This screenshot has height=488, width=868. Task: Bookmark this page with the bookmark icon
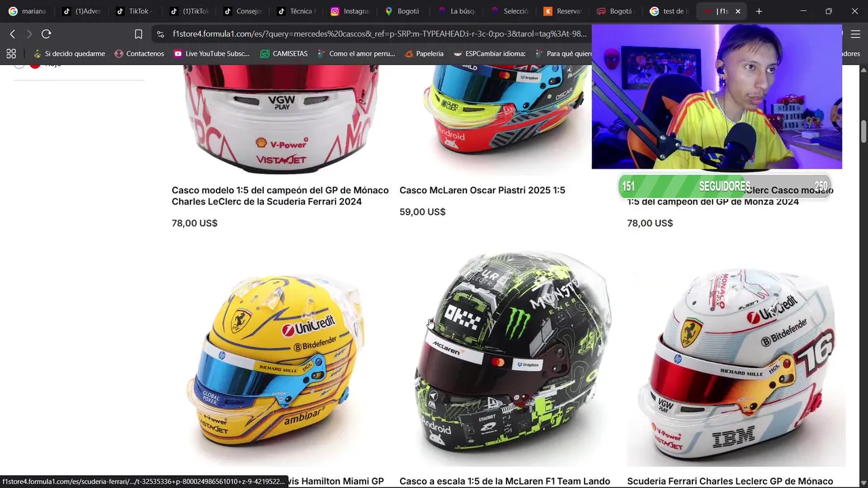[x=138, y=34]
